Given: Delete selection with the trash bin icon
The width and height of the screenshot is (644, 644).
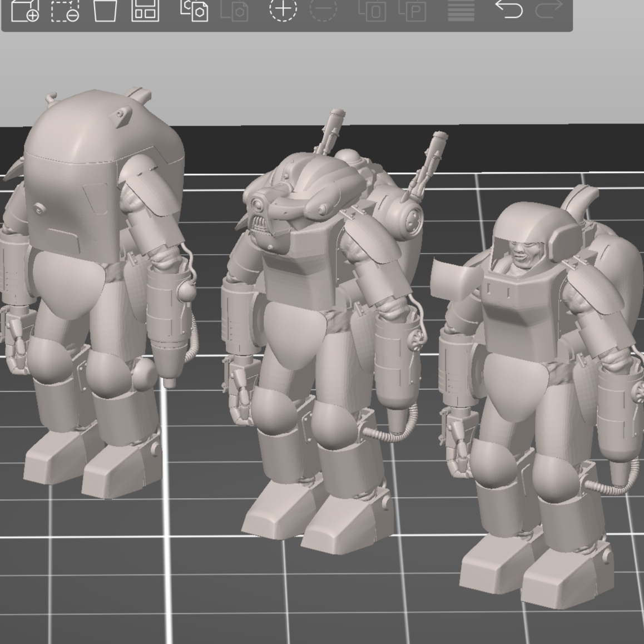Looking at the screenshot, I should pyautogui.click(x=105, y=10).
